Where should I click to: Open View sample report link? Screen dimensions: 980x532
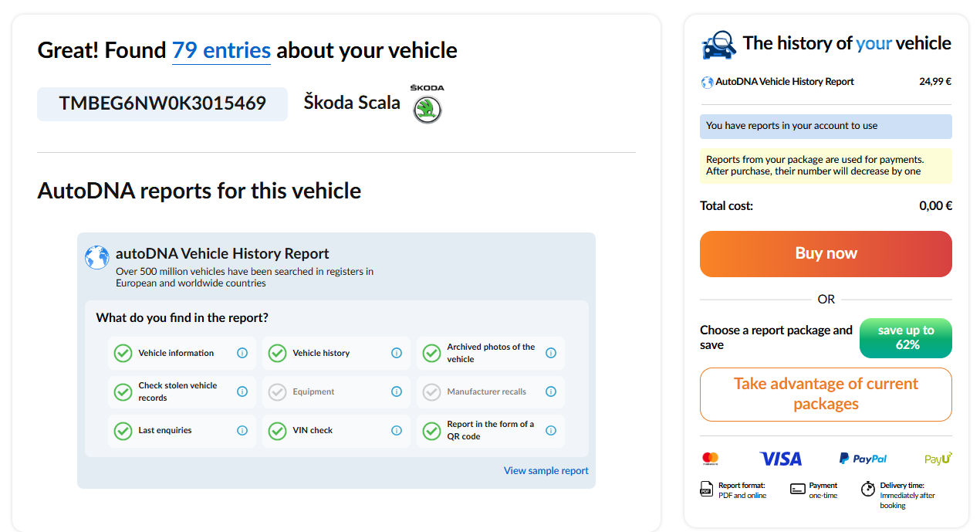pyautogui.click(x=546, y=471)
